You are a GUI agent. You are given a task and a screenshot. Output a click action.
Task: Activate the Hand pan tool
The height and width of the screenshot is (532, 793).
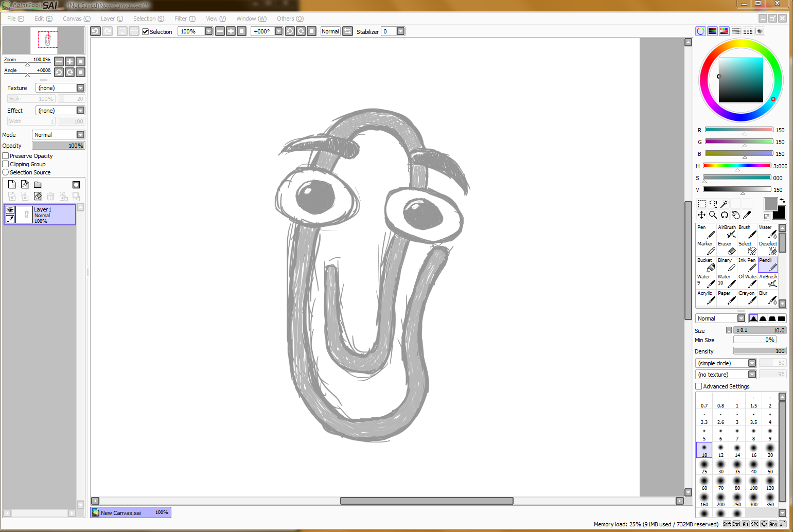pos(735,215)
